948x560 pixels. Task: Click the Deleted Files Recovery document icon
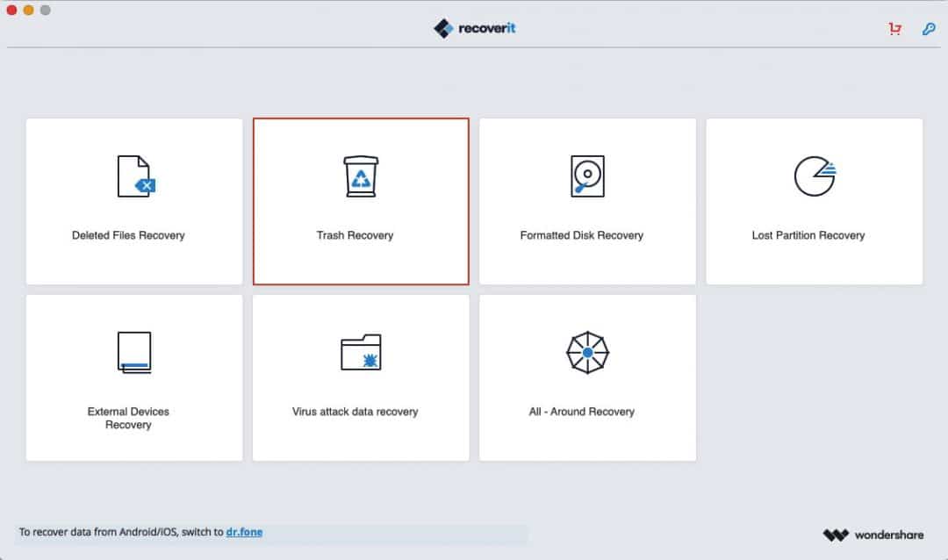coord(136,176)
